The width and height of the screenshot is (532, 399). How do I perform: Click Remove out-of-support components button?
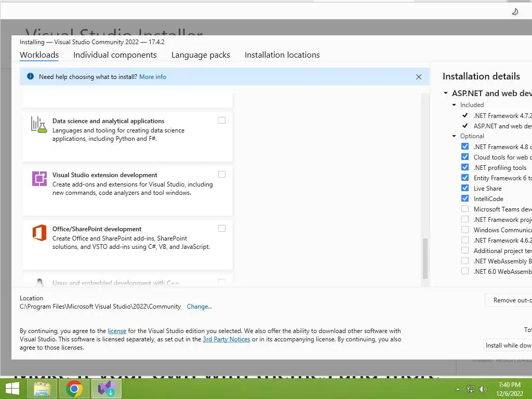pos(509,300)
